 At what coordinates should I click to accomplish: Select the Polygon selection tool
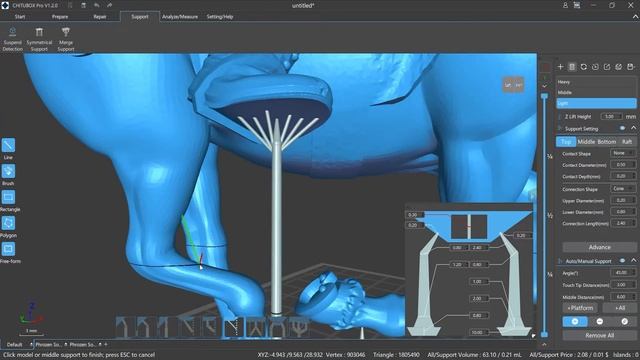coord(8,227)
